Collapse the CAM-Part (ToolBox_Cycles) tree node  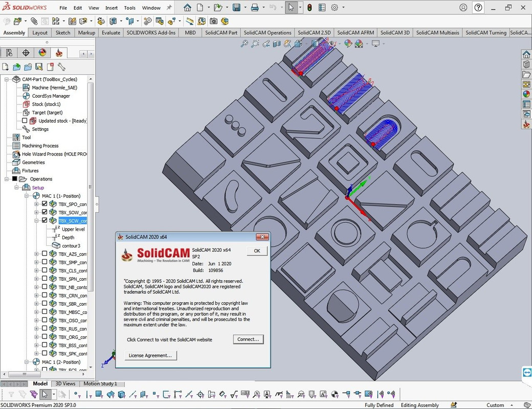[x=7, y=79]
